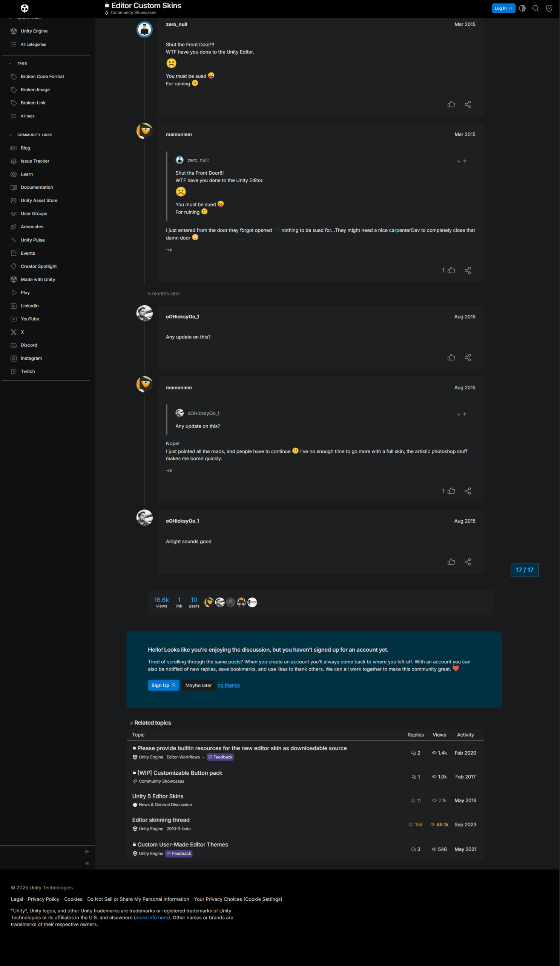Image resolution: width=560 pixels, height=966 pixels.
Task: Share oOHicksyOo_1's 'Any update on this?' post
Action: pos(468,357)
